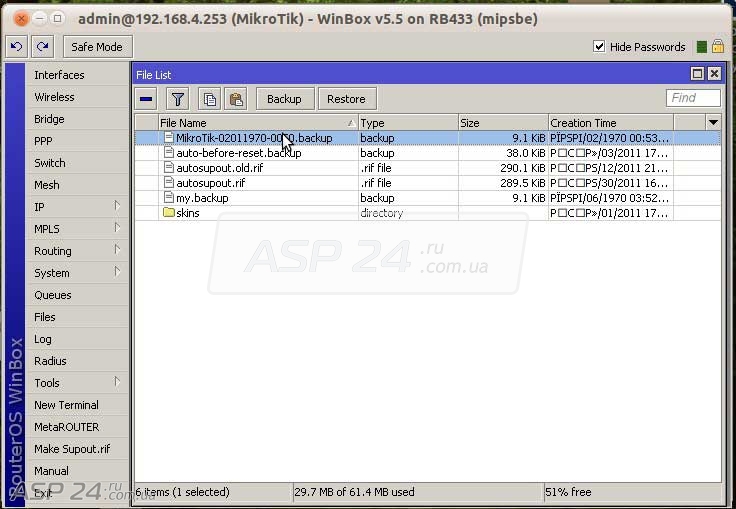Click the Copy icon in File List toolbar

(209, 99)
